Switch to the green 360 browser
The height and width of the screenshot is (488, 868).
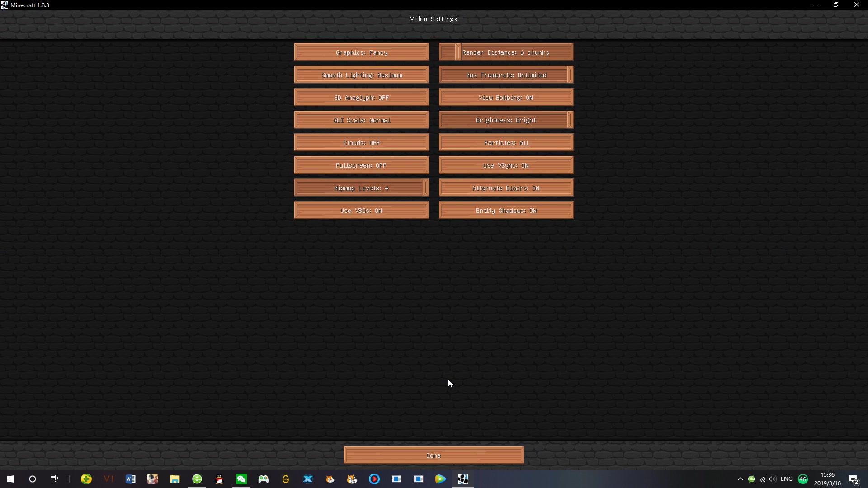point(197,479)
